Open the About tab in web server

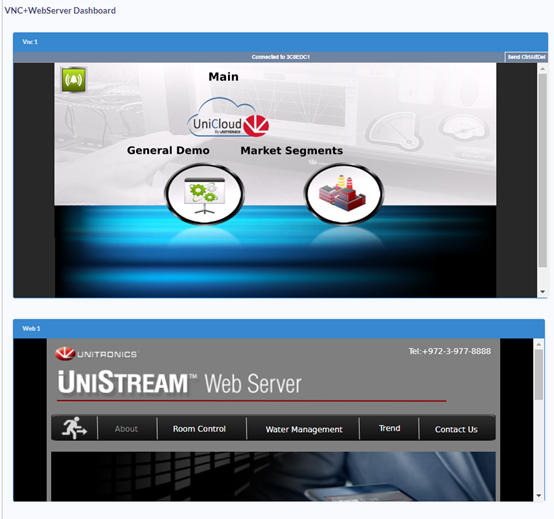point(126,429)
